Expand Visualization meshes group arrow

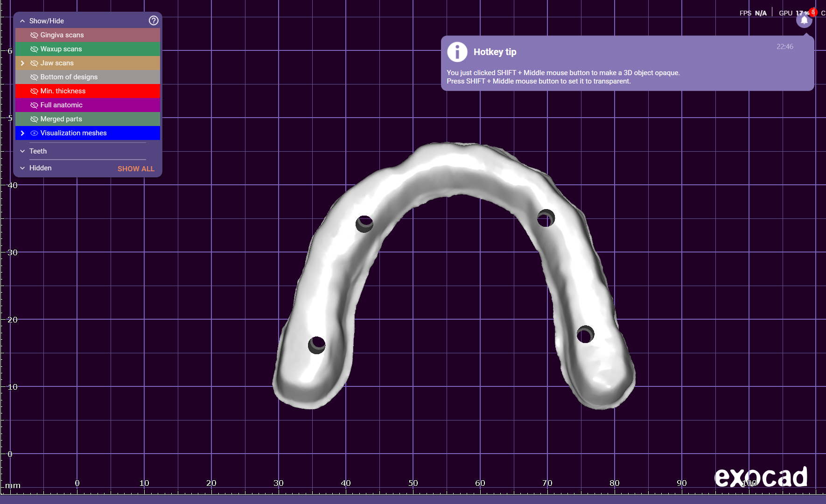(x=22, y=133)
